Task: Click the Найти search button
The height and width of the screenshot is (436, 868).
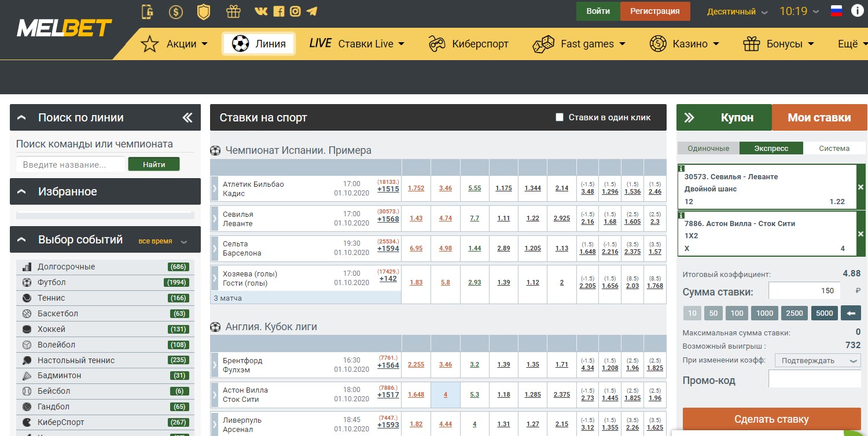Action: click(154, 165)
